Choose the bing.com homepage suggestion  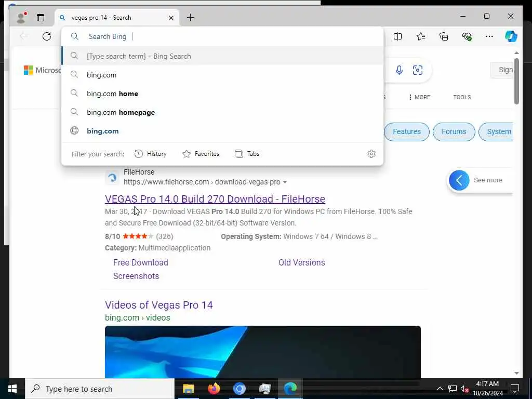coord(222,112)
